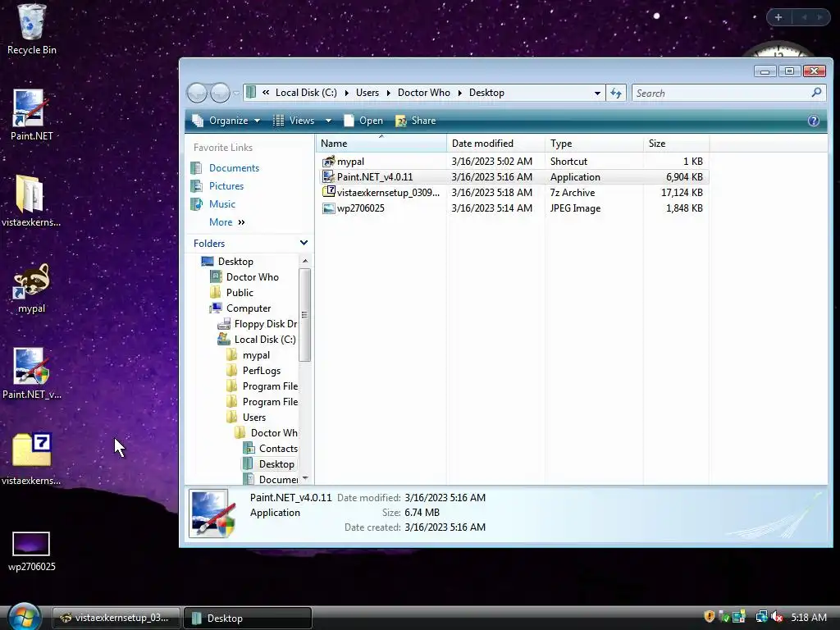
Task: Sort by the Type column header
Action: click(x=594, y=143)
